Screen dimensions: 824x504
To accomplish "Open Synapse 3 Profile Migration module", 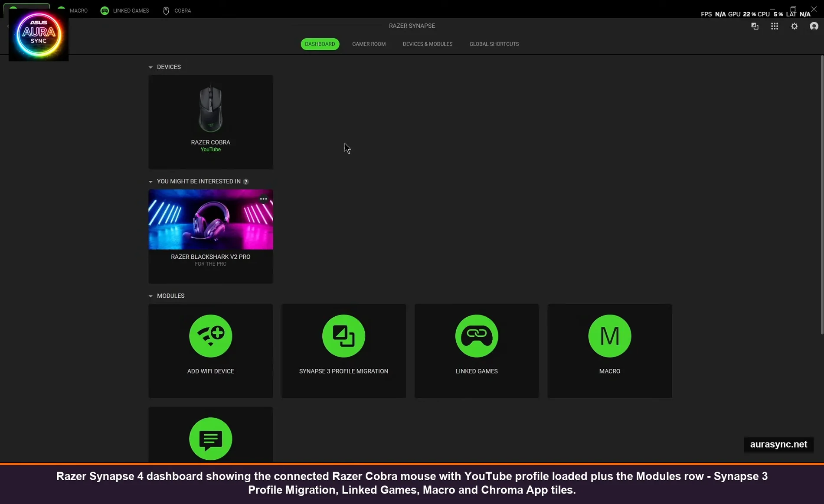I will [343, 351].
